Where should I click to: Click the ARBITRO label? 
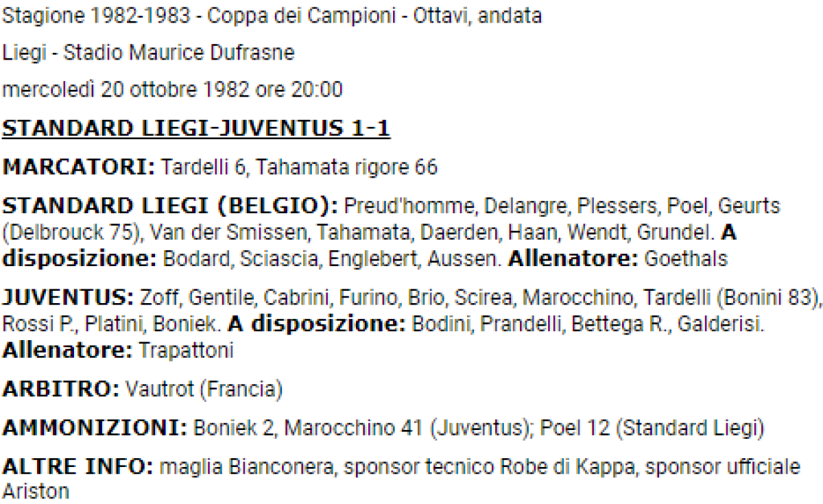click(x=60, y=389)
